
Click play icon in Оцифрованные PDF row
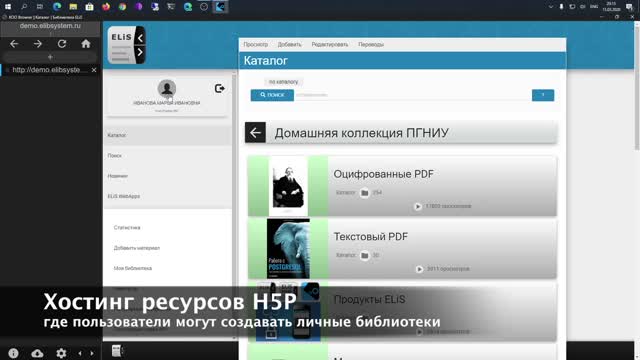tap(418, 207)
